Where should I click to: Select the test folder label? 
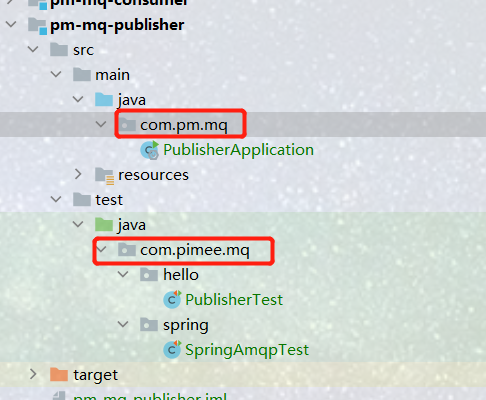tap(109, 200)
